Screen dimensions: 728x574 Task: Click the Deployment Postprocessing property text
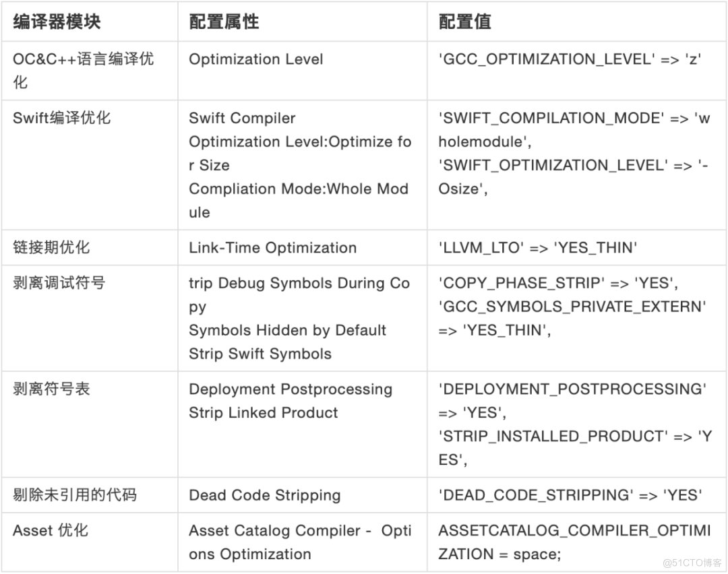coord(291,389)
